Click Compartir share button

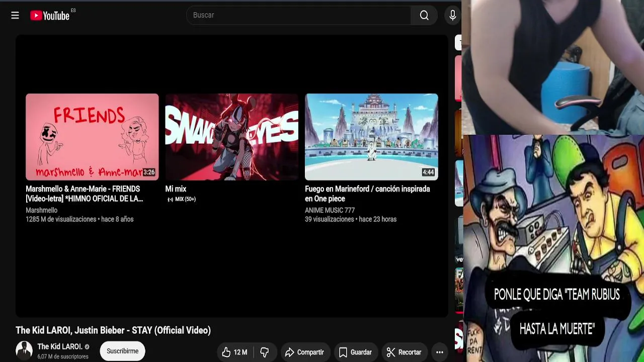coord(304,352)
